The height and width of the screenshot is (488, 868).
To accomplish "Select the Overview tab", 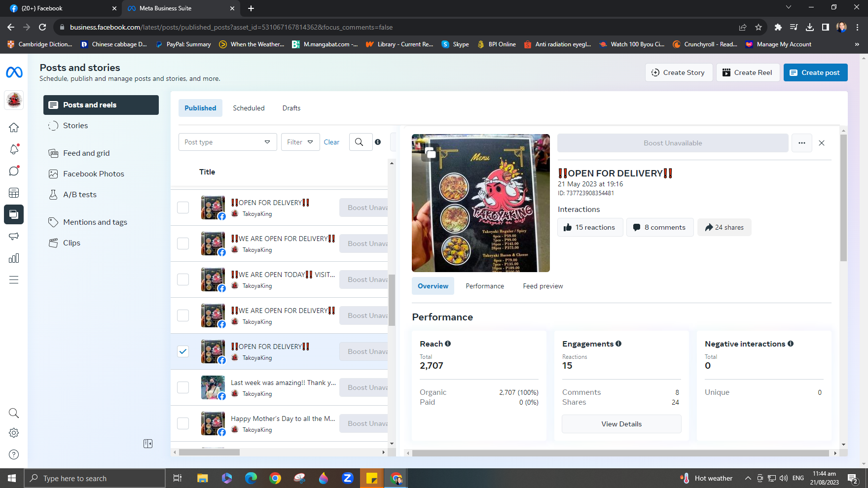I will coord(433,286).
